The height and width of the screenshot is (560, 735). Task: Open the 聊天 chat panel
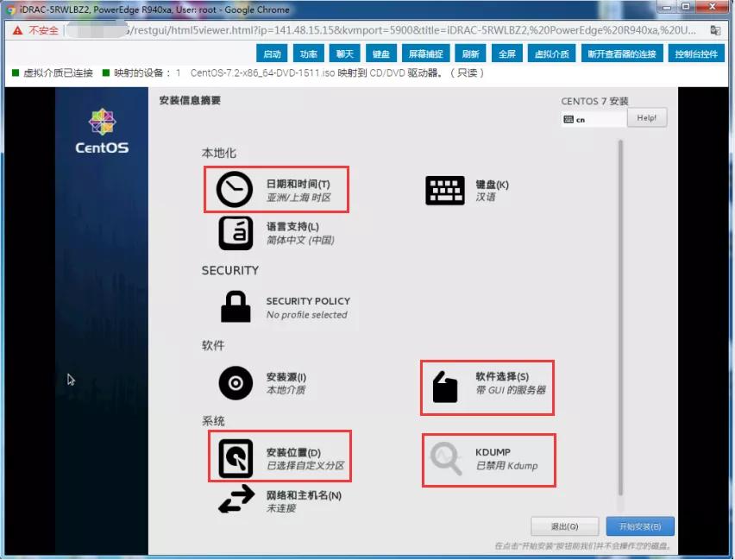345,53
